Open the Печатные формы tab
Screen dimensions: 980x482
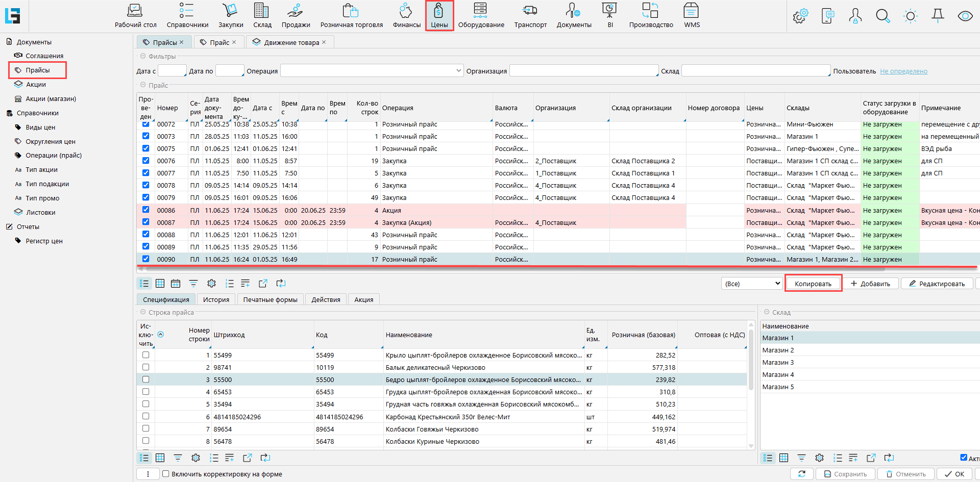click(270, 299)
